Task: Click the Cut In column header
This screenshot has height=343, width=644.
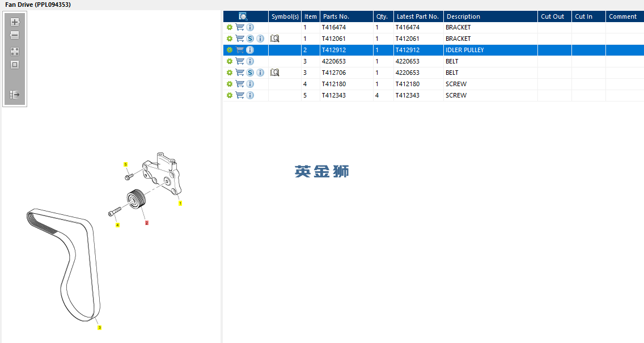Action: click(588, 16)
